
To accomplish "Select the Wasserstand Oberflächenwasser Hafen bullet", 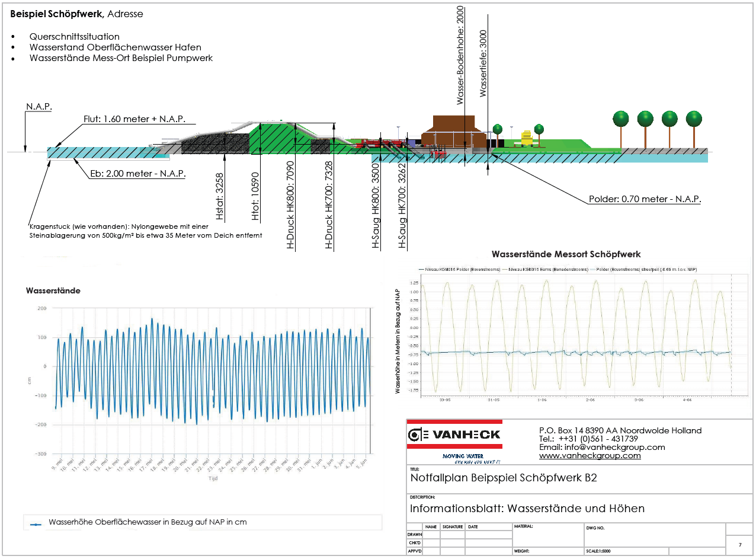I will (x=115, y=47).
